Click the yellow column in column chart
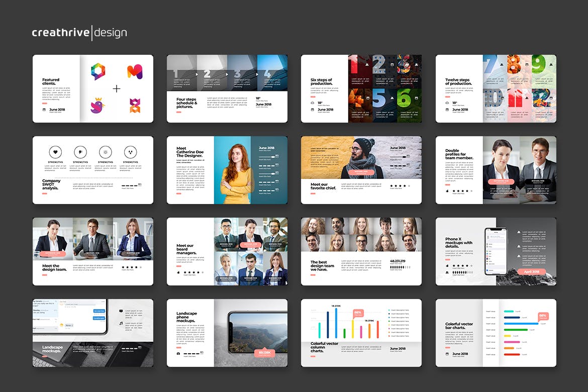588x392 pixels. [352, 329]
